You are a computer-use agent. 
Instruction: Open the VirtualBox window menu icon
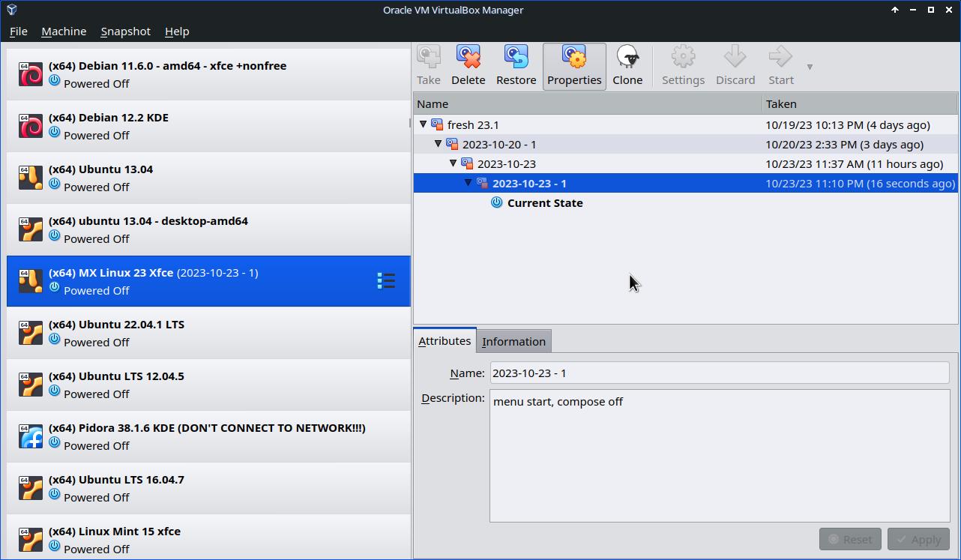pos(11,10)
